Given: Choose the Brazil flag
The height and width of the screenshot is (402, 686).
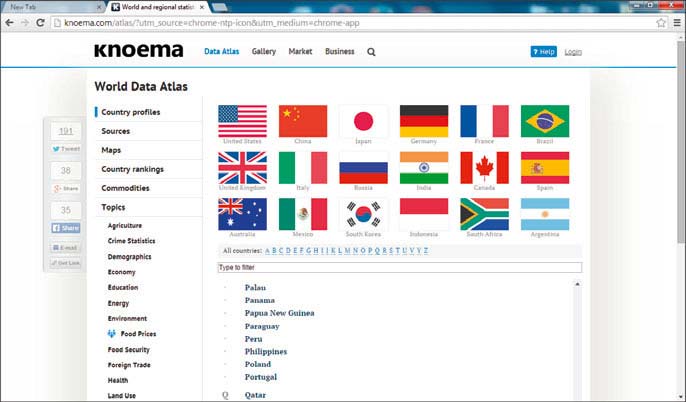Looking at the screenshot, I should pyautogui.click(x=545, y=121).
